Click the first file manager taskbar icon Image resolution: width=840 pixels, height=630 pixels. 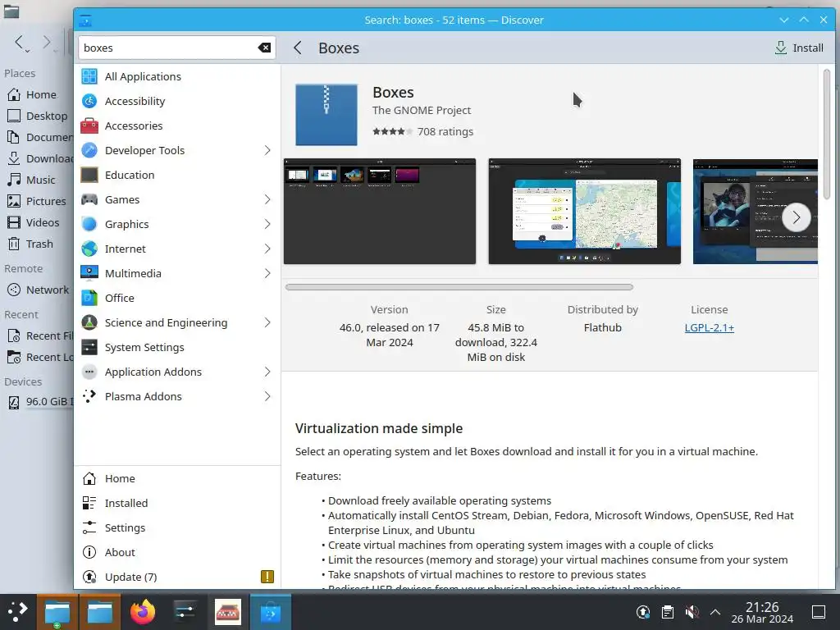point(57,612)
